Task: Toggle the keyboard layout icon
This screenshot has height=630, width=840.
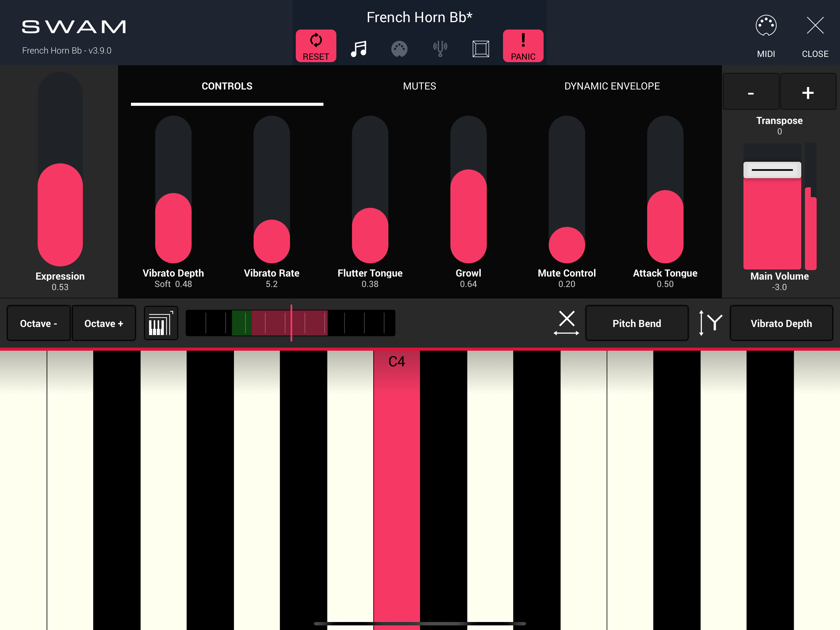Action: [x=161, y=323]
